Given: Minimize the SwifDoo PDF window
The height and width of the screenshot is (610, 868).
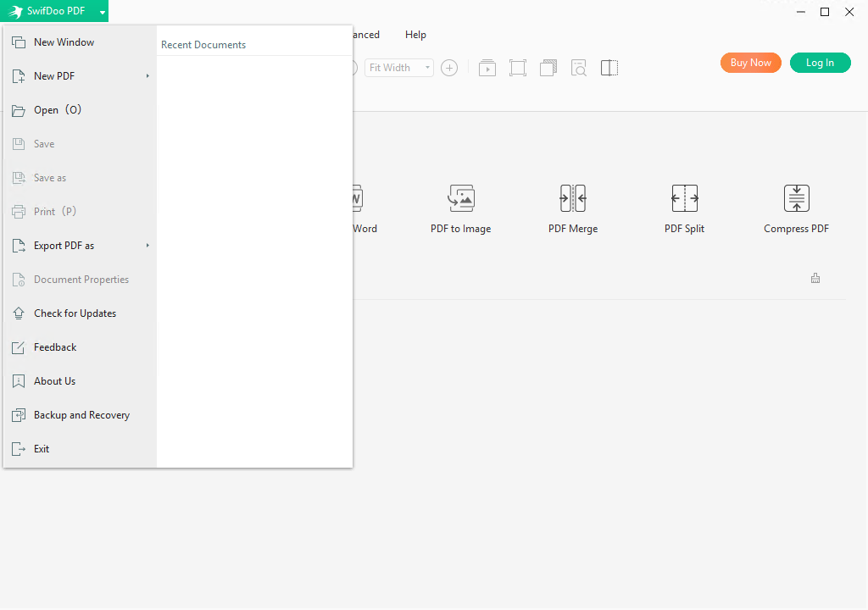Looking at the screenshot, I should click(800, 12).
